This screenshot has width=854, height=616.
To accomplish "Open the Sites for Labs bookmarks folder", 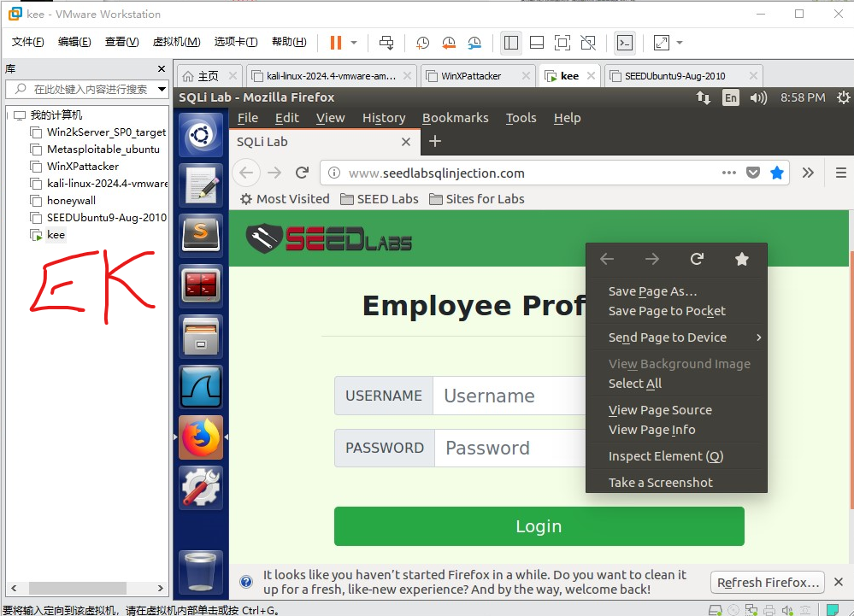I will pyautogui.click(x=476, y=199).
